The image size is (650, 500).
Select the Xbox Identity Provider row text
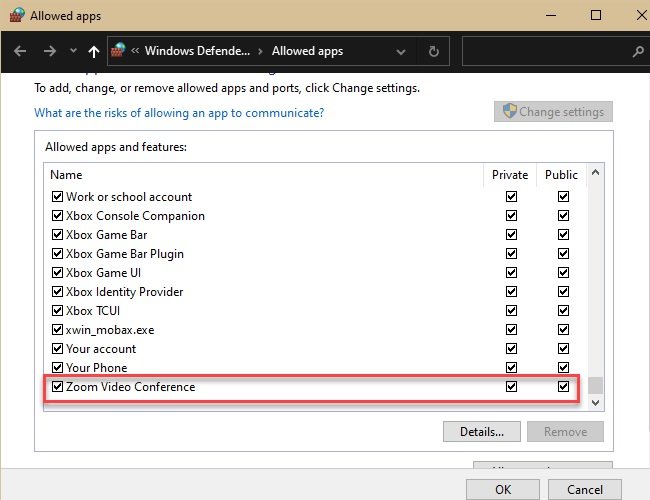point(124,292)
